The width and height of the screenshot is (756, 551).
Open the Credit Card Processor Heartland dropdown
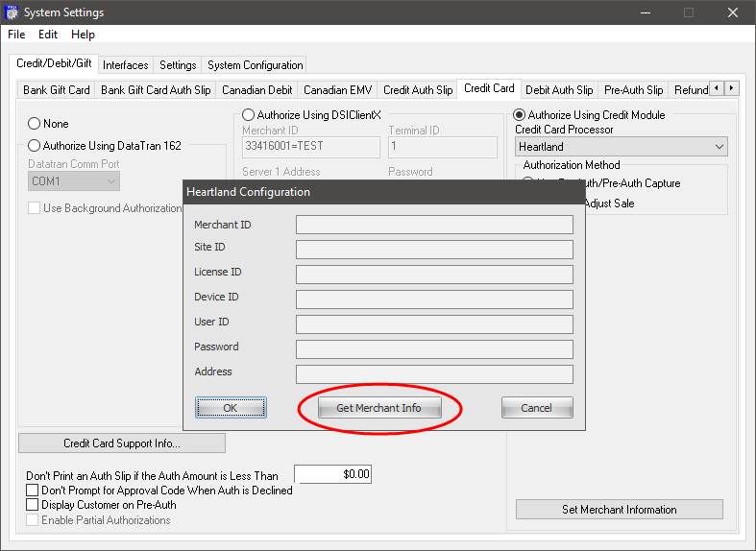(x=622, y=147)
